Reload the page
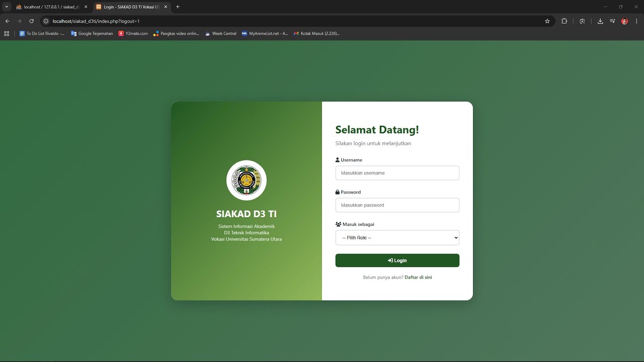The height and width of the screenshot is (362, 644). point(31,21)
